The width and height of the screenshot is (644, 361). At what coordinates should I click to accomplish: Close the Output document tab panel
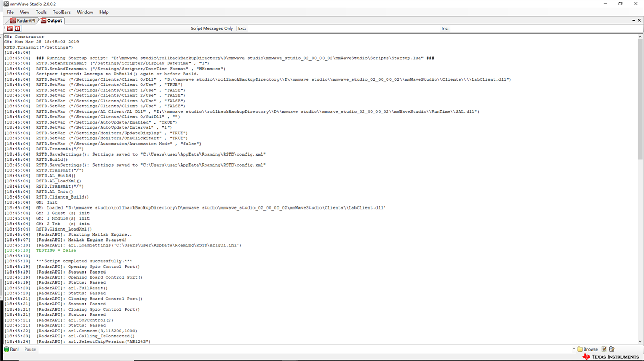639,20
